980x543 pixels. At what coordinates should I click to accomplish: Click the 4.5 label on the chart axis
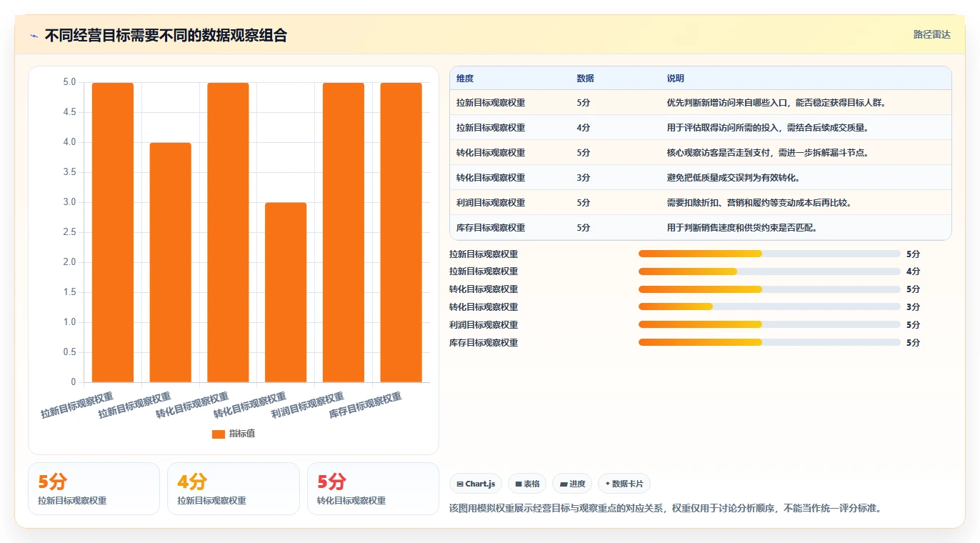pyautogui.click(x=69, y=112)
